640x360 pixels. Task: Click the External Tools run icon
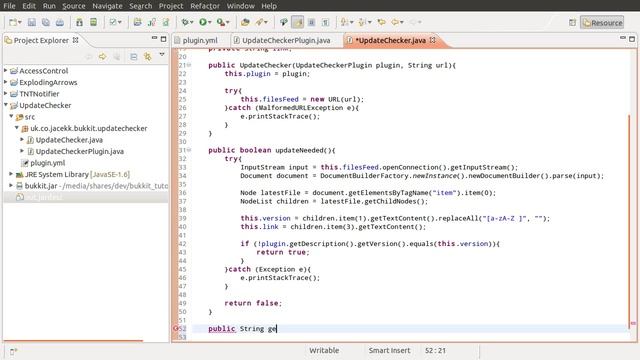click(x=221, y=22)
